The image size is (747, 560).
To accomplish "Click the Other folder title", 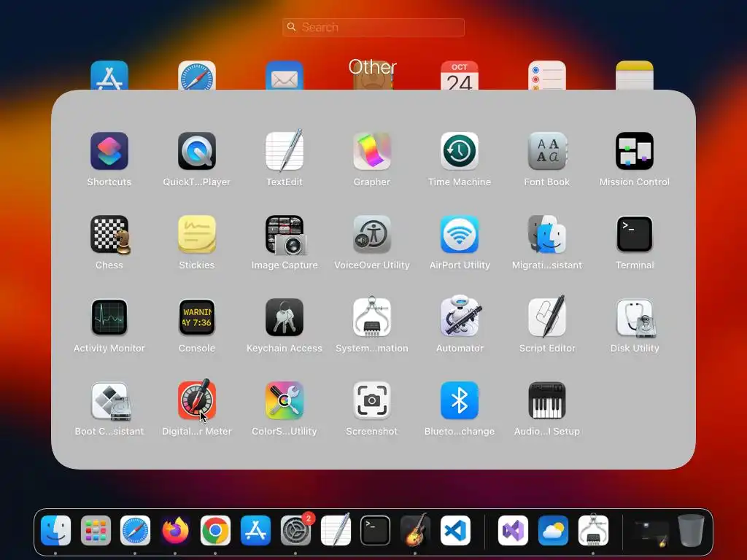I will click(x=373, y=67).
